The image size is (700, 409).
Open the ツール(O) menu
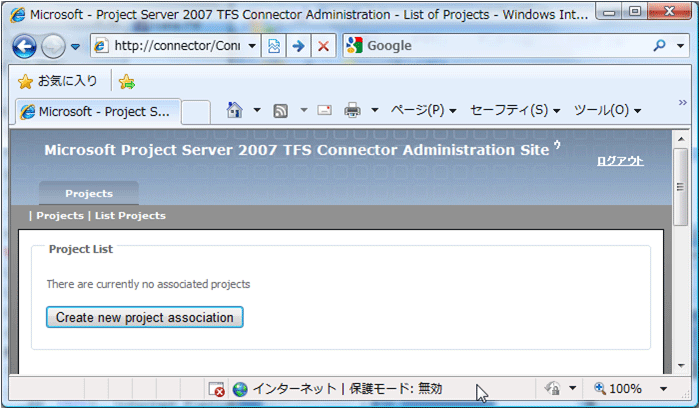click(x=608, y=110)
